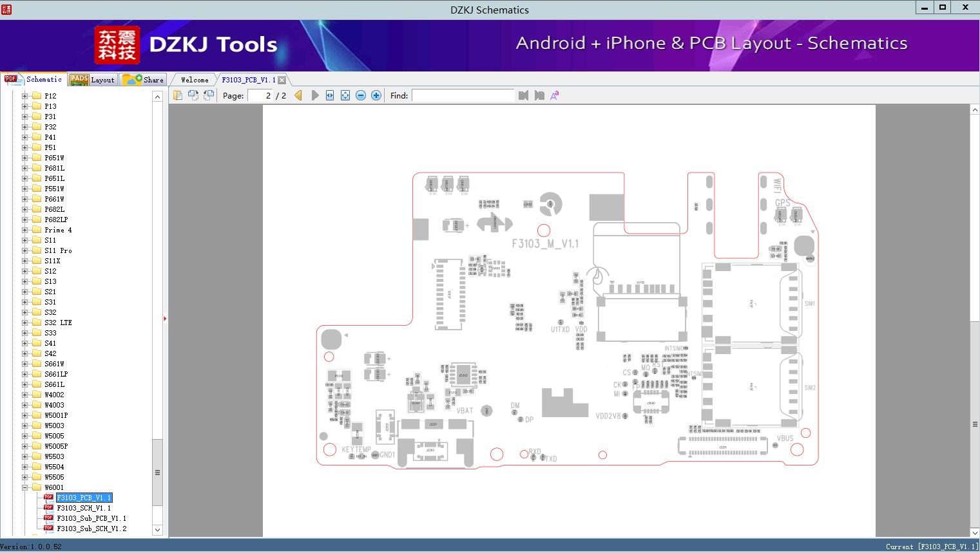Image resolution: width=980 pixels, height=553 pixels.
Task: Rotate page using second toolbar rotate icon
Action: click(209, 95)
